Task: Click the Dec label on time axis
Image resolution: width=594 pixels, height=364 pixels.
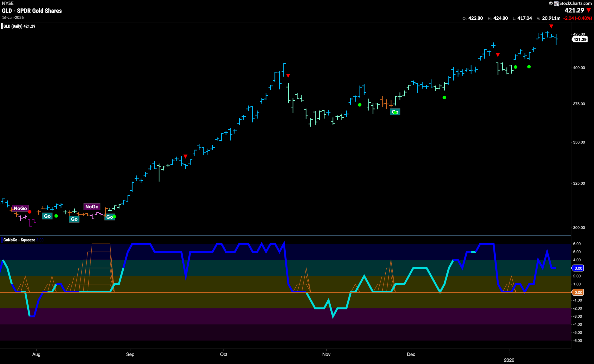Action: coord(411,354)
